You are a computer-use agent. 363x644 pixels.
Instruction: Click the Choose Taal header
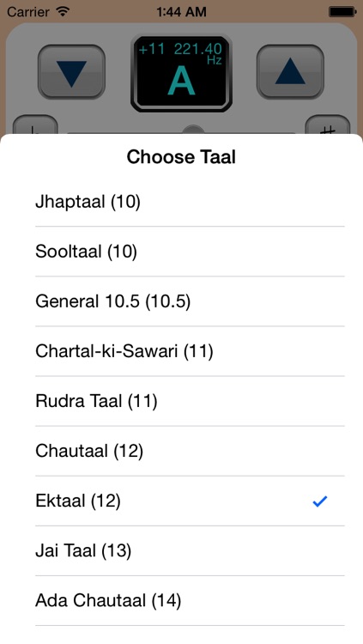coord(181,157)
